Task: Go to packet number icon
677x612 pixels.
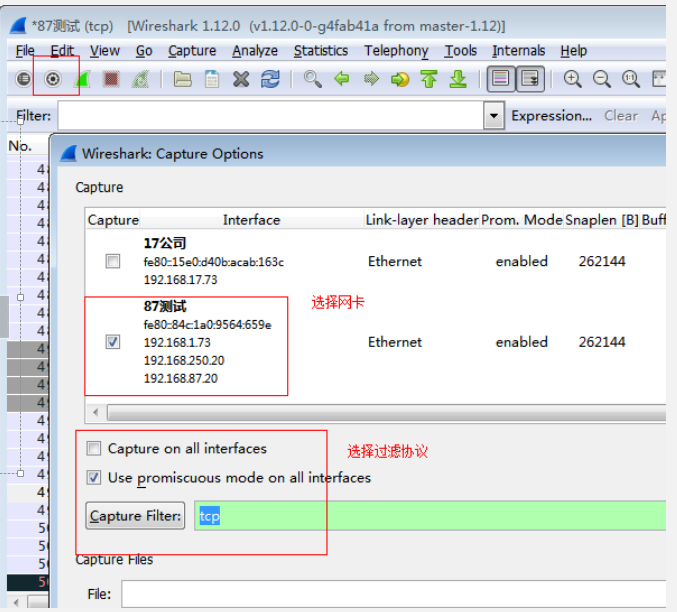Action: pos(400,79)
